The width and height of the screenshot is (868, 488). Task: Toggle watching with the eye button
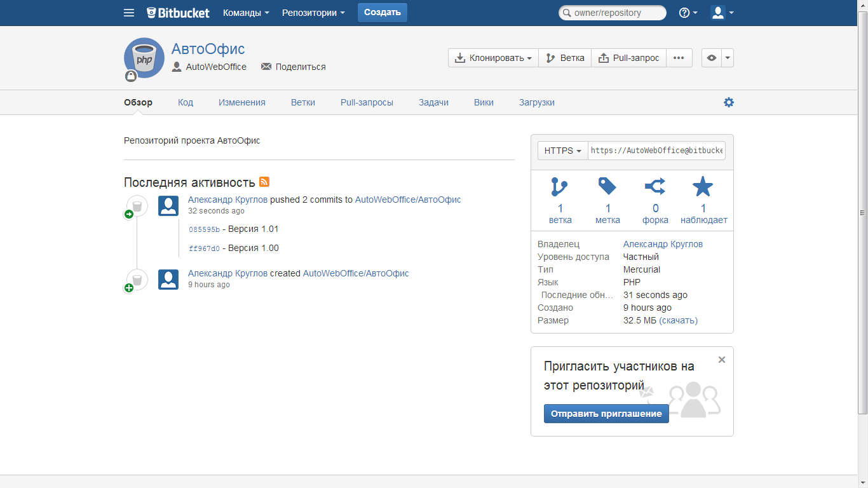[712, 58]
